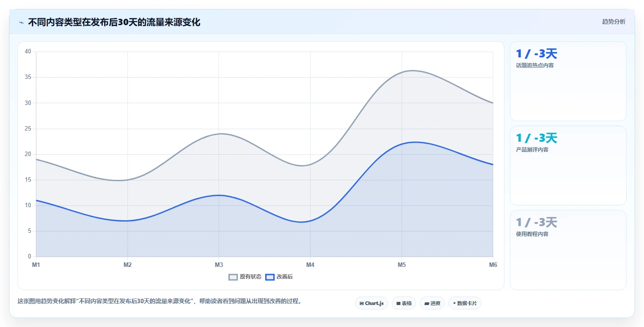Click the y-axis tick labeled 25
The image size is (644, 327).
(x=28, y=129)
